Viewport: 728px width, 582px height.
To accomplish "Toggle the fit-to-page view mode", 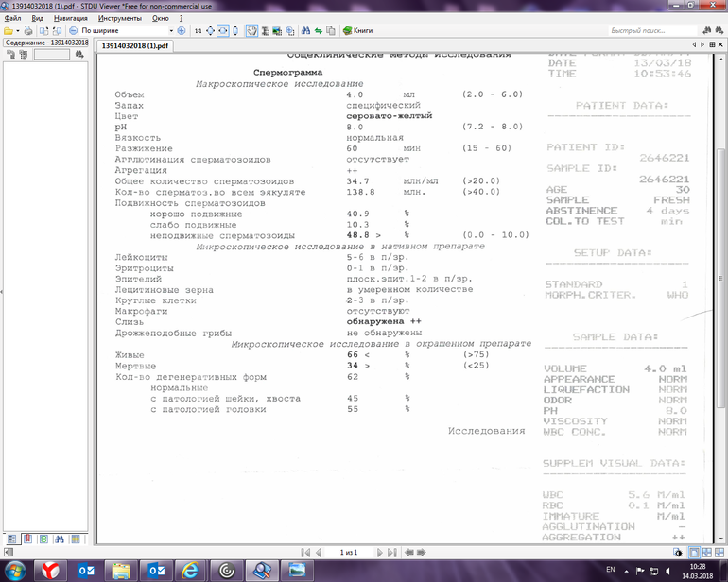I will click(210, 31).
